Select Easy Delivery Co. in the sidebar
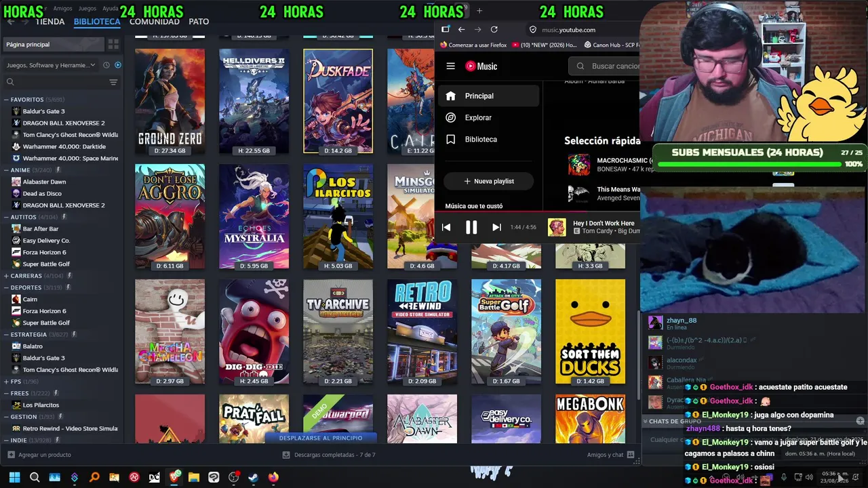This screenshot has height=488, width=868. click(46, 241)
